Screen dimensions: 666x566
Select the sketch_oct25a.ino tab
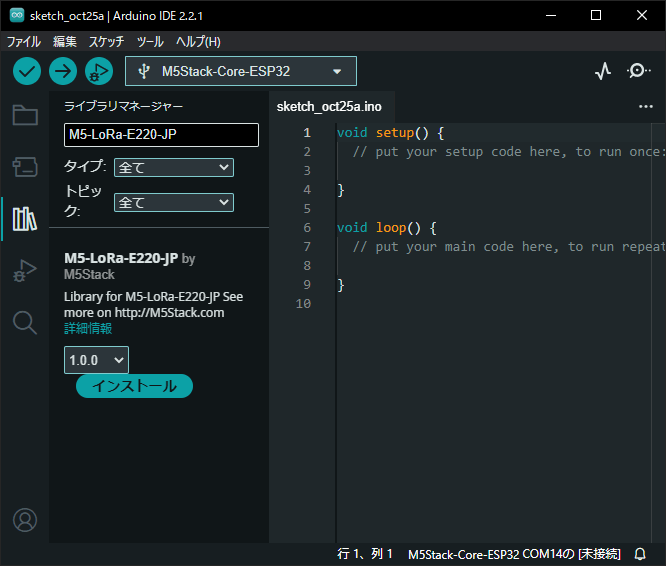[x=329, y=107]
